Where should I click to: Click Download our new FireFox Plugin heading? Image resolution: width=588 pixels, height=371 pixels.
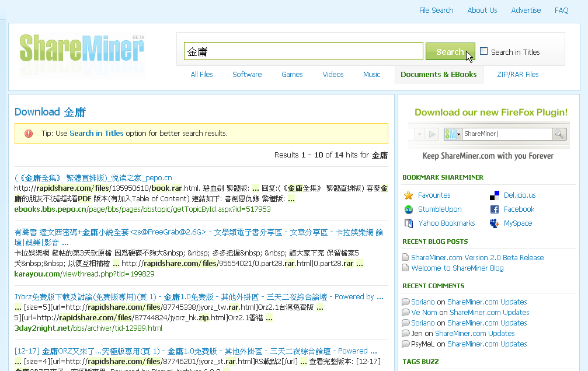coord(491,112)
